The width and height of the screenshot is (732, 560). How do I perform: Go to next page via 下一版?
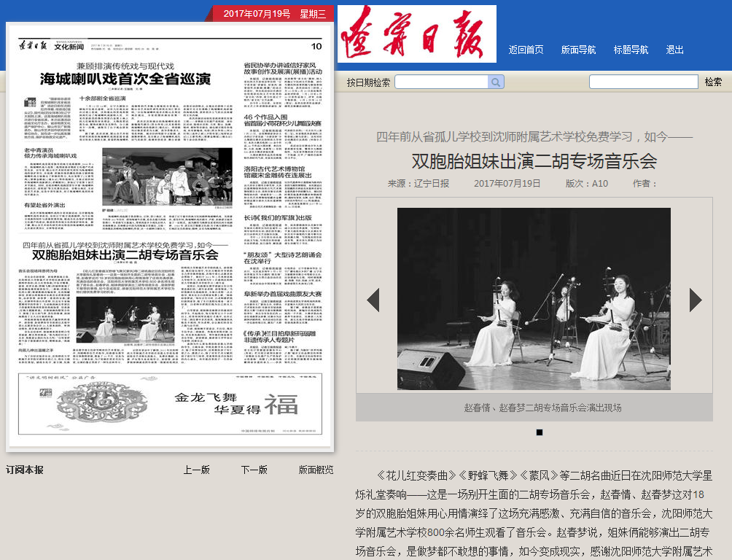point(254,470)
